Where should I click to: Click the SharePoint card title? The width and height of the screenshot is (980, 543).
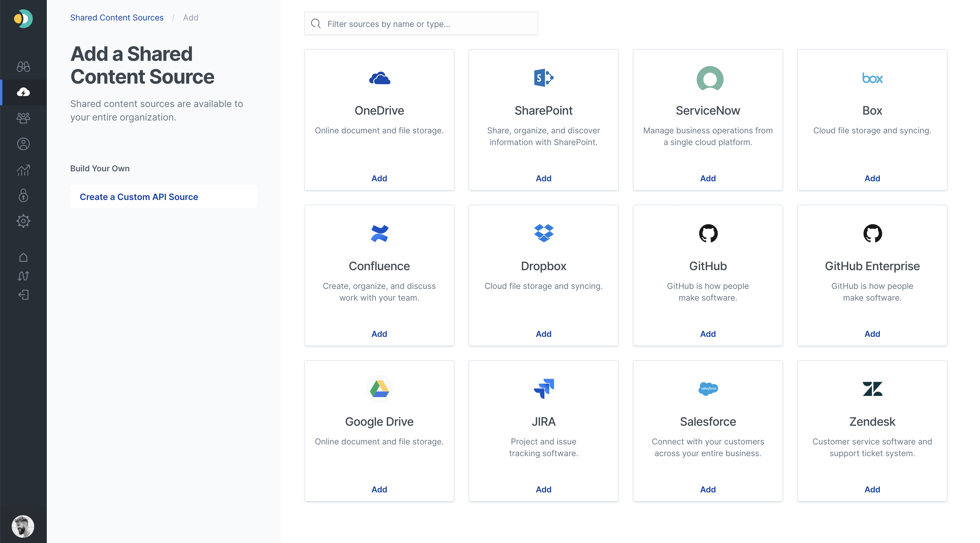543,111
